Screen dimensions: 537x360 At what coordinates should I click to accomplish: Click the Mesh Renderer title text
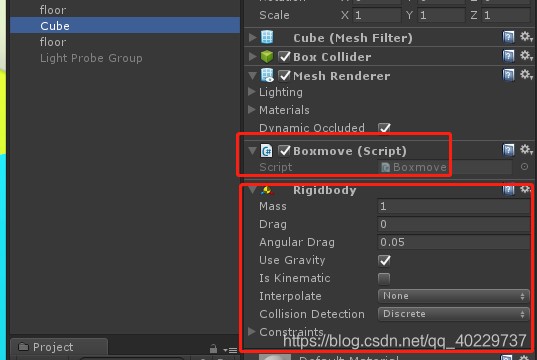coord(341,76)
